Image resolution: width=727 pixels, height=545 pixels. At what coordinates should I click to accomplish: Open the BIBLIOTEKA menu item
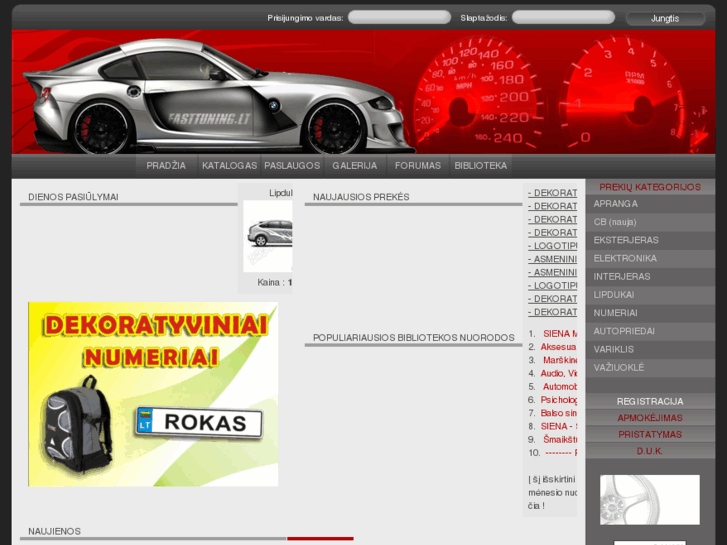[481, 166]
